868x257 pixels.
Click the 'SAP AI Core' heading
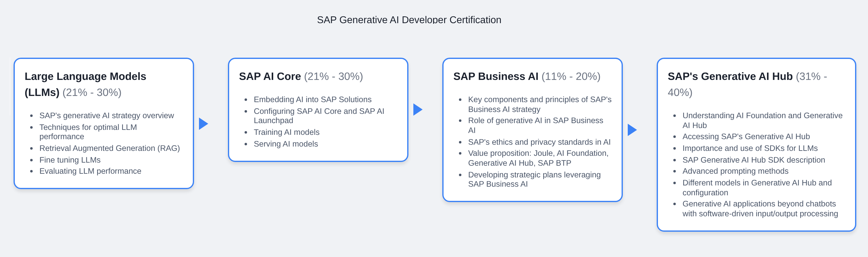tap(270, 76)
